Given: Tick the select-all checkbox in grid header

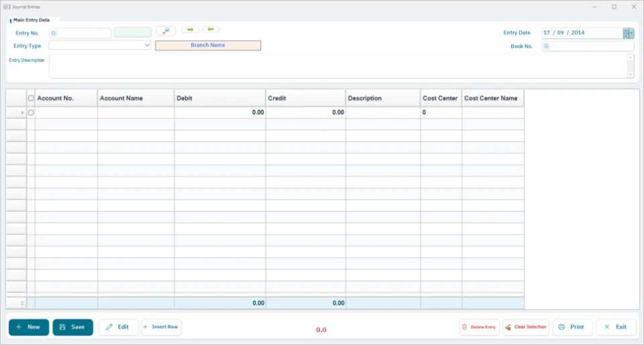Looking at the screenshot, I should click(31, 98).
